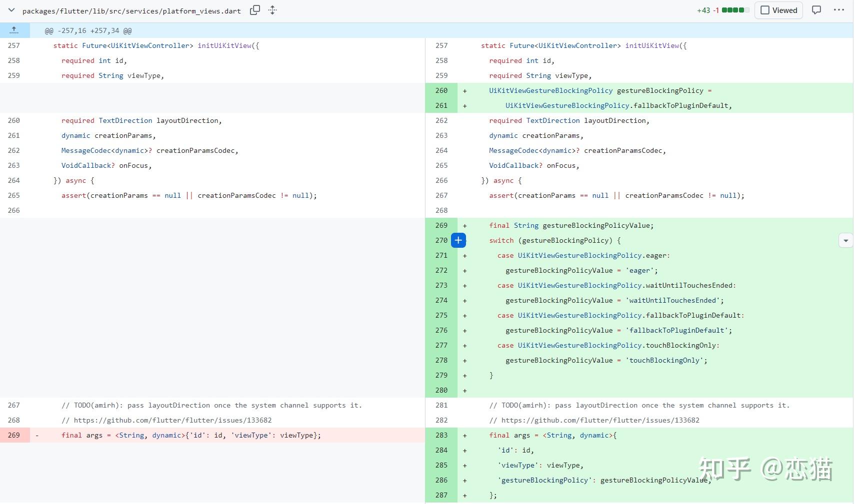Screen dimensions: 855x504
Task: Click left line number 257
Action: click(14, 45)
